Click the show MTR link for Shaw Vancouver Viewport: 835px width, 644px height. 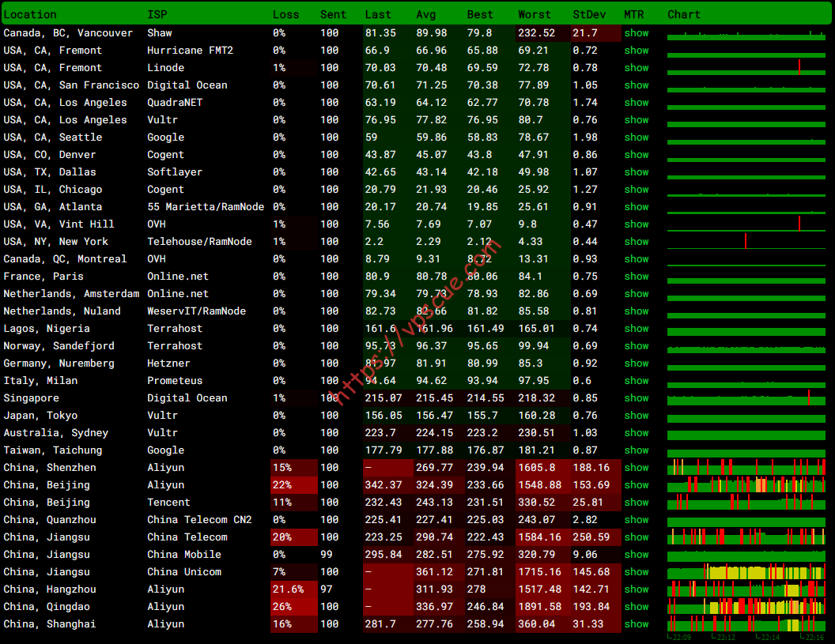[637, 33]
